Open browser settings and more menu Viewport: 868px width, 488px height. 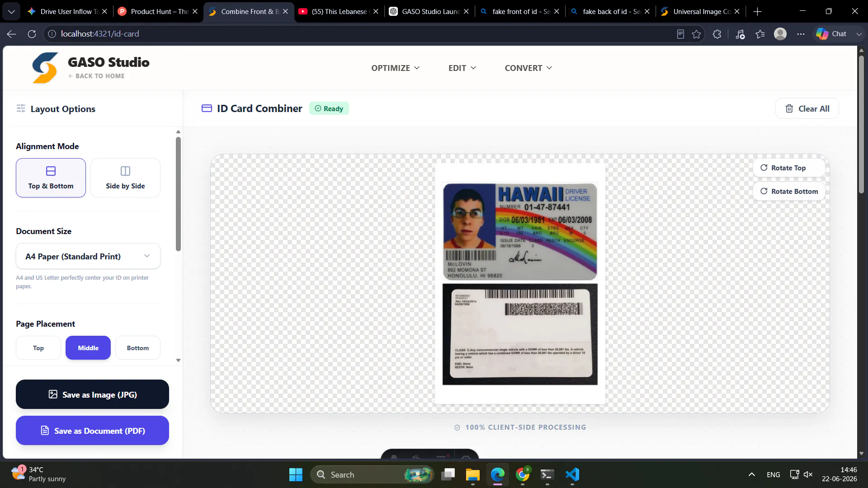click(801, 34)
